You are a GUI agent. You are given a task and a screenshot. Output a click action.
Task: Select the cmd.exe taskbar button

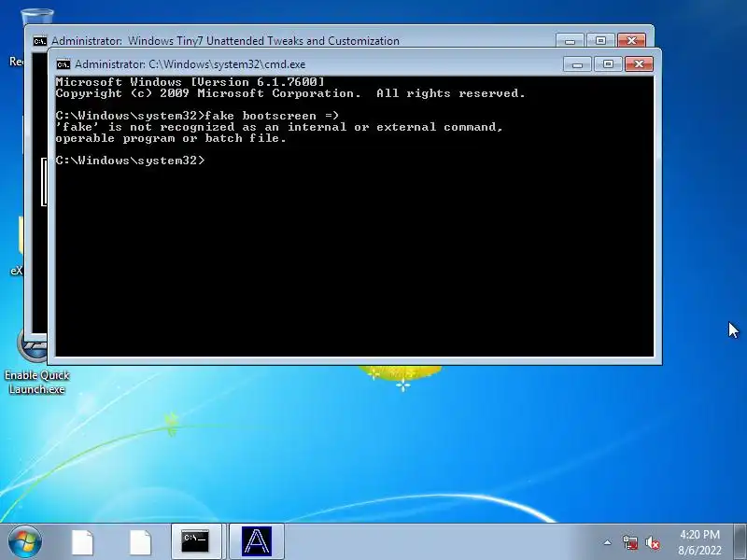[196, 541]
